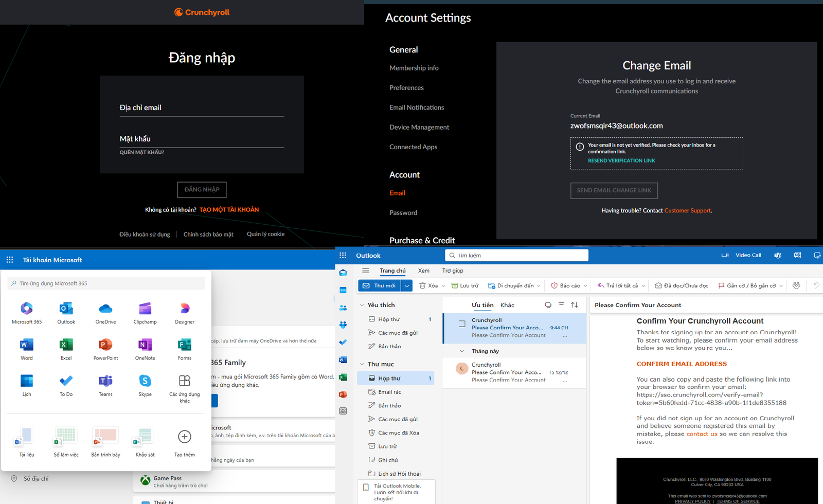823x504 pixels.
Task: Click the Outlook Tìm kiếm search box
Action: (x=516, y=255)
